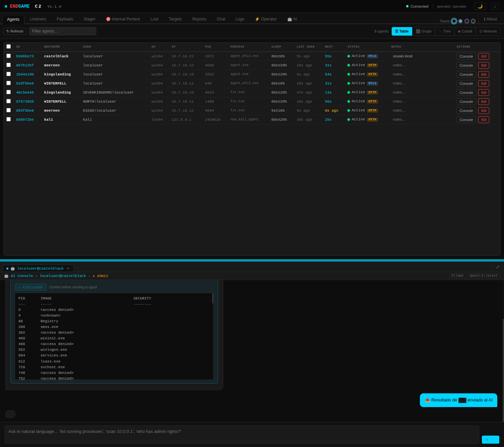The image size is (504, 447).
Task: Select the checkbox for agent 48c5ee46
Action: [x=8, y=92]
